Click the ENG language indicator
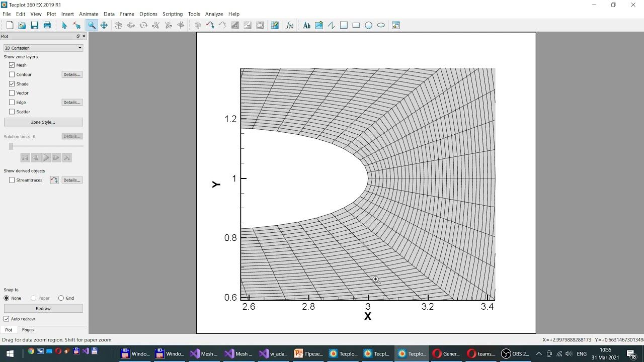The width and height of the screenshot is (644, 362). 582,353
